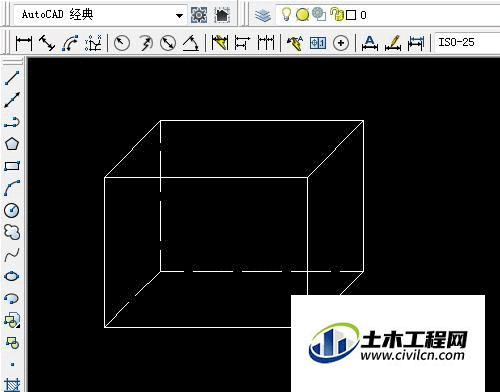Select the Radius dimension tool
Screen dimensions: 500x392
click(122, 43)
